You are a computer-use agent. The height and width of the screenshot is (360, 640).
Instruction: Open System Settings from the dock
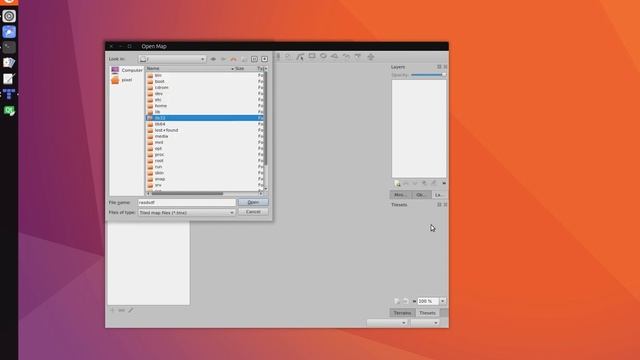9,16
